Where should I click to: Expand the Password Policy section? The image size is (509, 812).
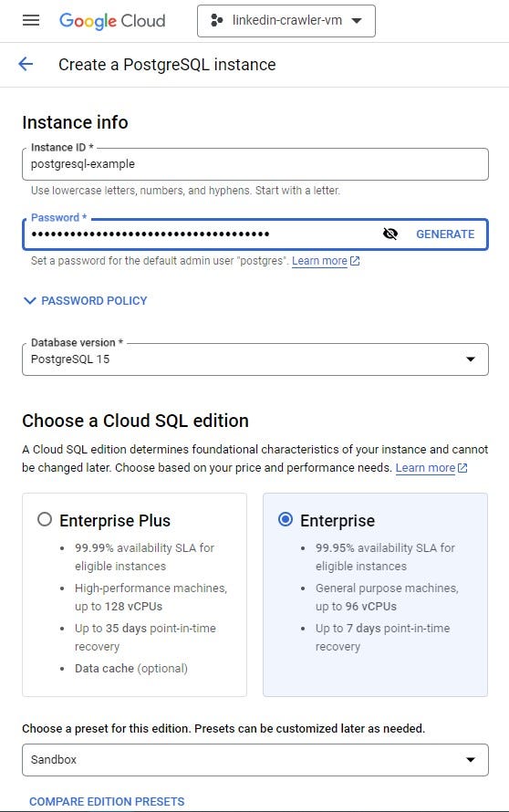pos(86,300)
